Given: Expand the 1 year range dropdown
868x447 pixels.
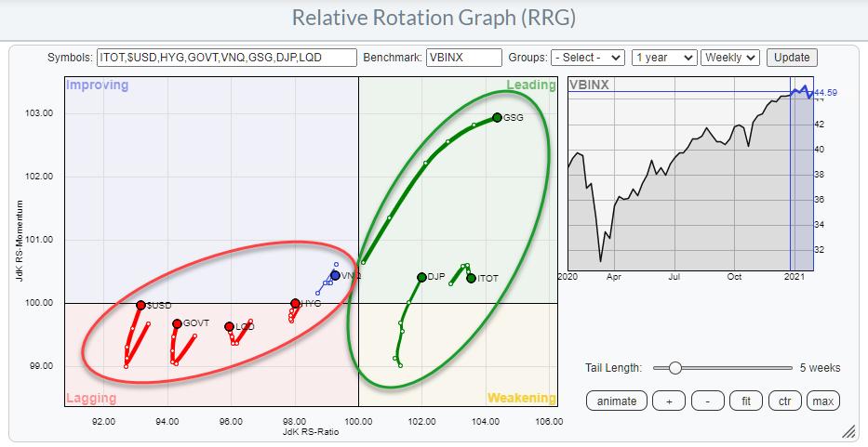Looking at the screenshot, I should 663,58.
